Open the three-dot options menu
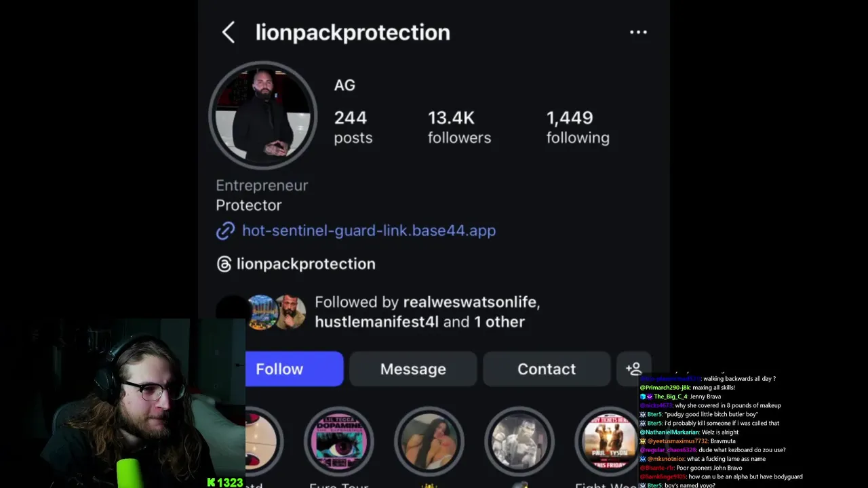 (x=638, y=33)
